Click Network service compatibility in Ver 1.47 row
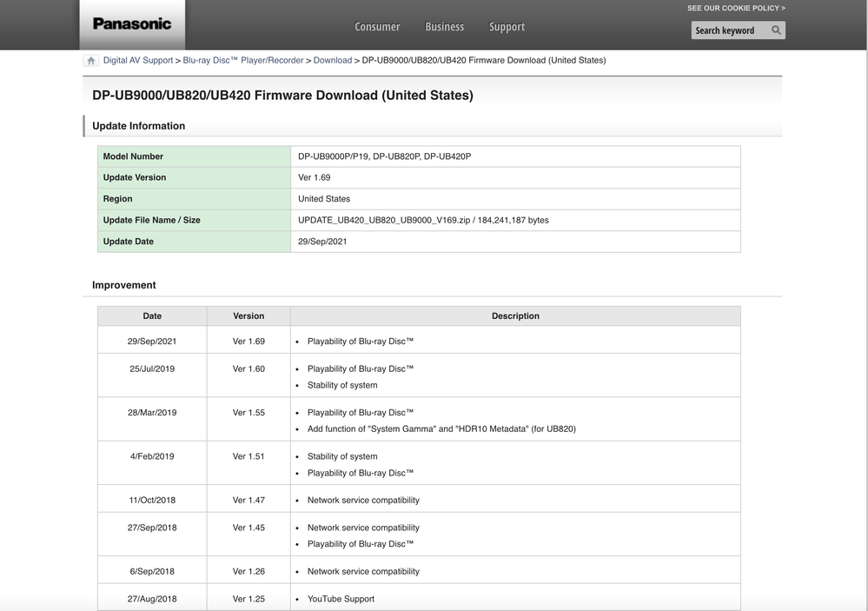This screenshot has height=611, width=868. pyautogui.click(x=363, y=501)
